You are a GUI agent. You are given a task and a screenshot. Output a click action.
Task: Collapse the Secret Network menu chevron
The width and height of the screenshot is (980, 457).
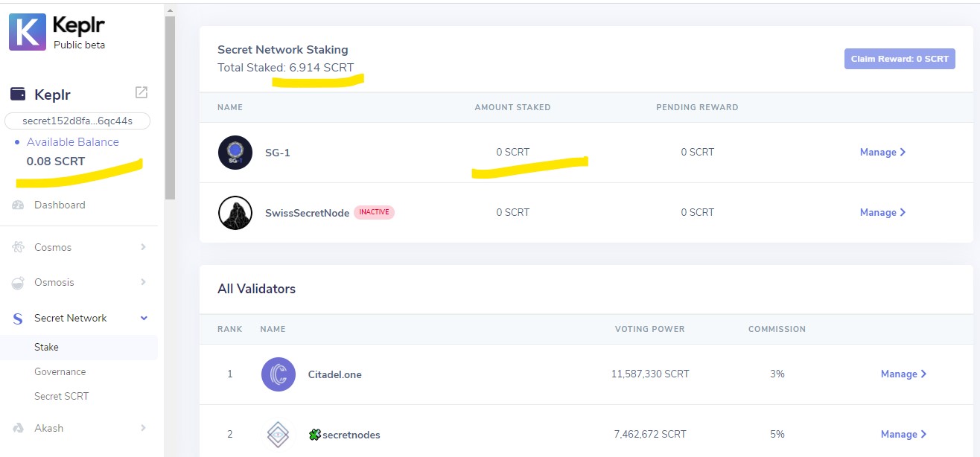coord(144,318)
